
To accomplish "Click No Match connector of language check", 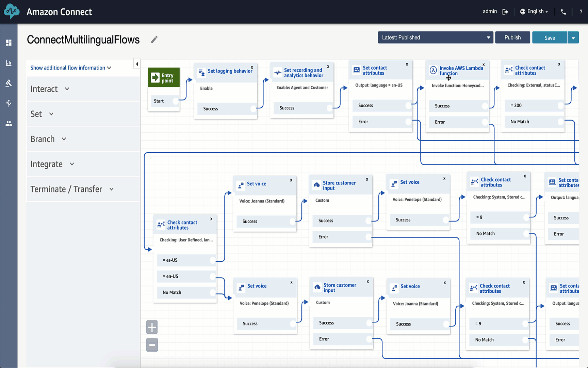I will 213,292.
